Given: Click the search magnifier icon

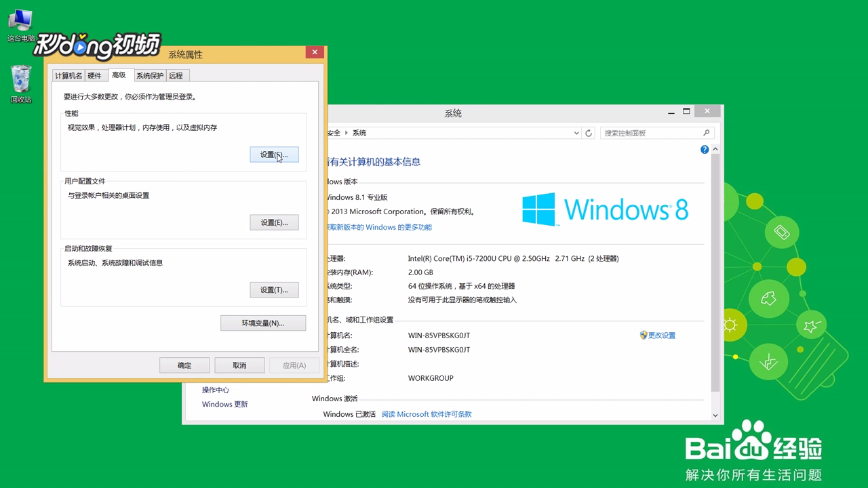Looking at the screenshot, I should click(707, 133).
